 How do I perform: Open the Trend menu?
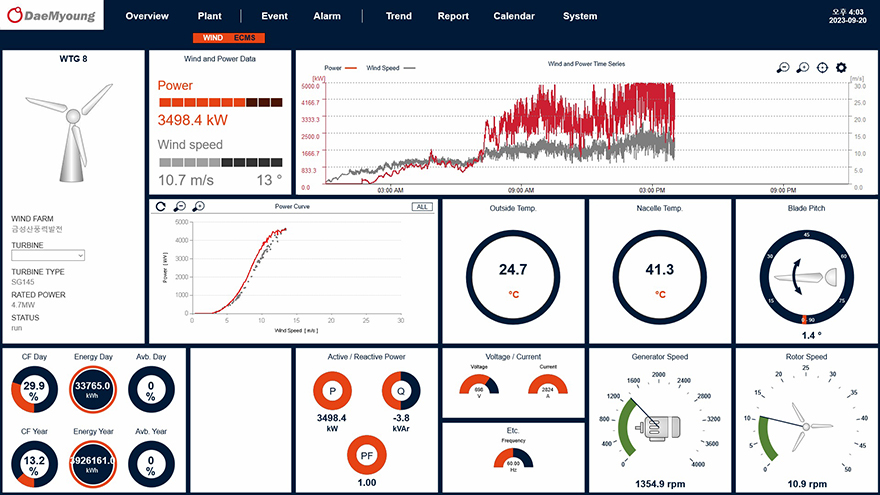coord(398,16)
